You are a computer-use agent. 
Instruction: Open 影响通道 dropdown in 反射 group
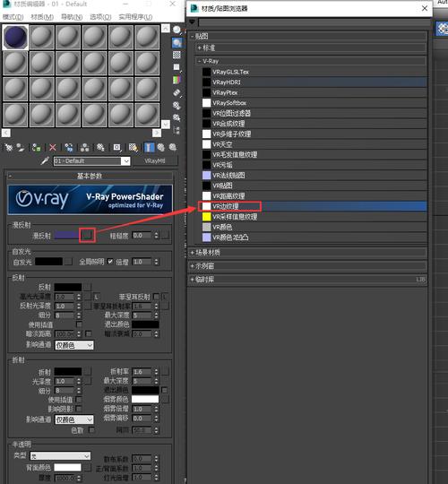pos(74,345)
